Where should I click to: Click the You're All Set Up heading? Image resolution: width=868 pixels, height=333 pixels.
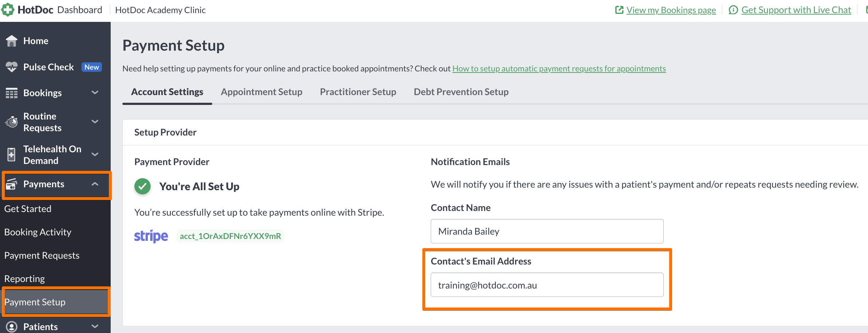[199, 187]
